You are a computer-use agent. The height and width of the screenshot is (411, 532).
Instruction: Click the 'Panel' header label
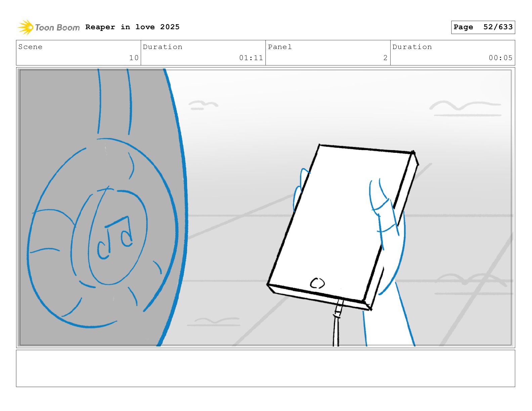[x=280, y=47]
